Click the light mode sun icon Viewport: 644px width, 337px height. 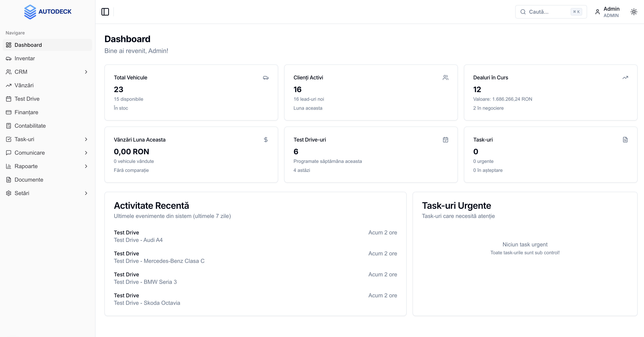point(634,12)
